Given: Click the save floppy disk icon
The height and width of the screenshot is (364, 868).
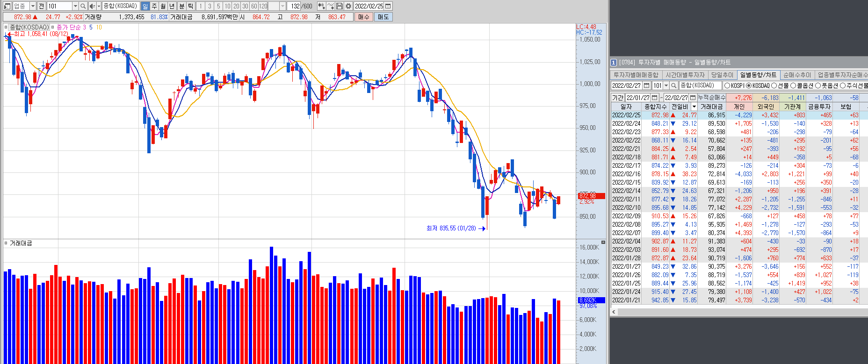Looking at the screenshot, I should pyautogui.click(x=340, y=6).
